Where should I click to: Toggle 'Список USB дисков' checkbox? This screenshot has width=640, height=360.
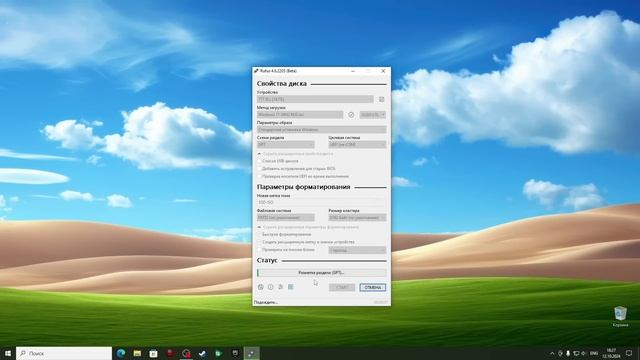point(260,161)
